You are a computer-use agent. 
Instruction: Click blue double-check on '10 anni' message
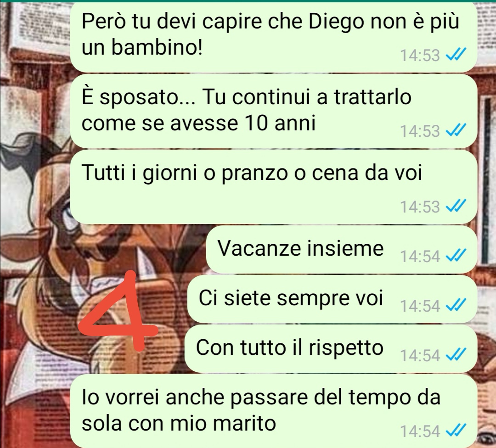[x=456, y=130]
